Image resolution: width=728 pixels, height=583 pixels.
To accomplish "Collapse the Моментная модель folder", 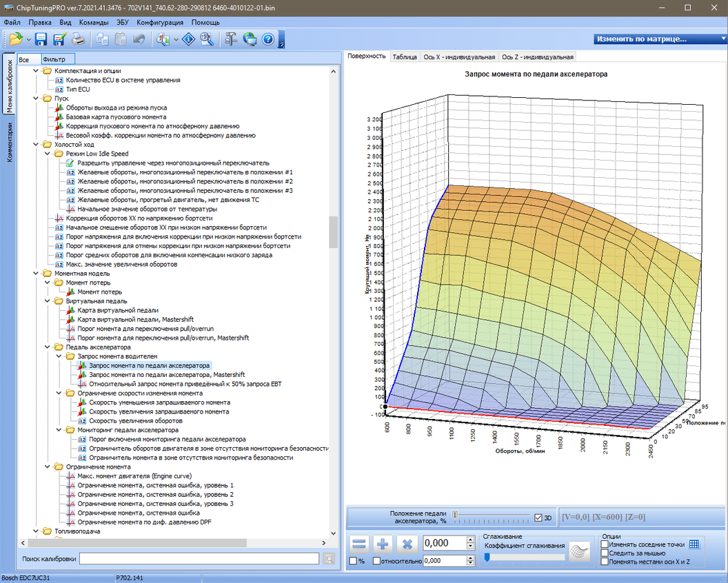I will (36, 274).
